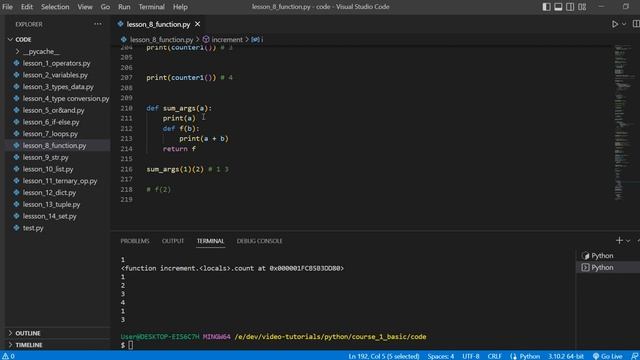Expand the TIMELINE section
This screenshot has width=640, height=360.
57,345
